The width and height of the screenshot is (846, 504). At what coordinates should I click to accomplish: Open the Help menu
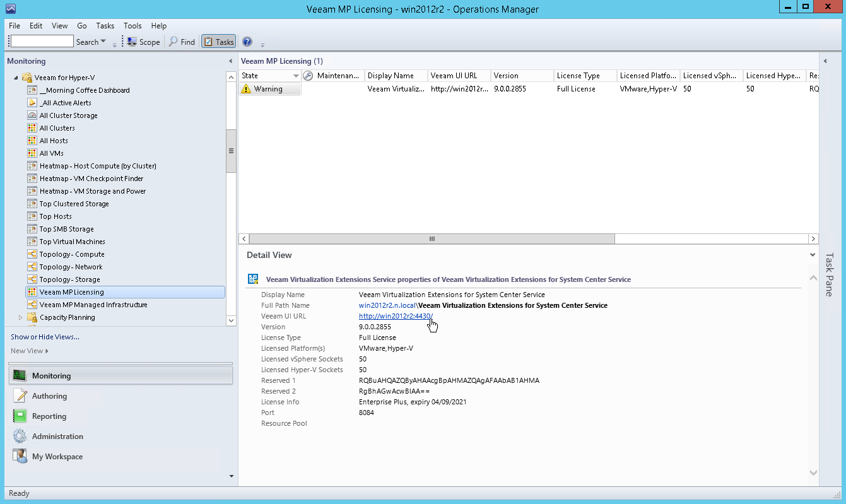tap(159, 26)
